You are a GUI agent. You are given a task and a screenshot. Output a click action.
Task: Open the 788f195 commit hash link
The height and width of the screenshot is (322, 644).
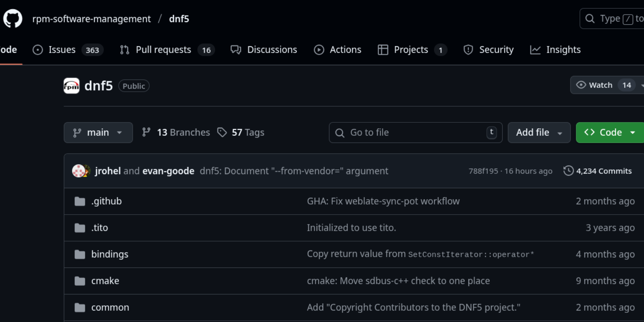coord(483,171)
